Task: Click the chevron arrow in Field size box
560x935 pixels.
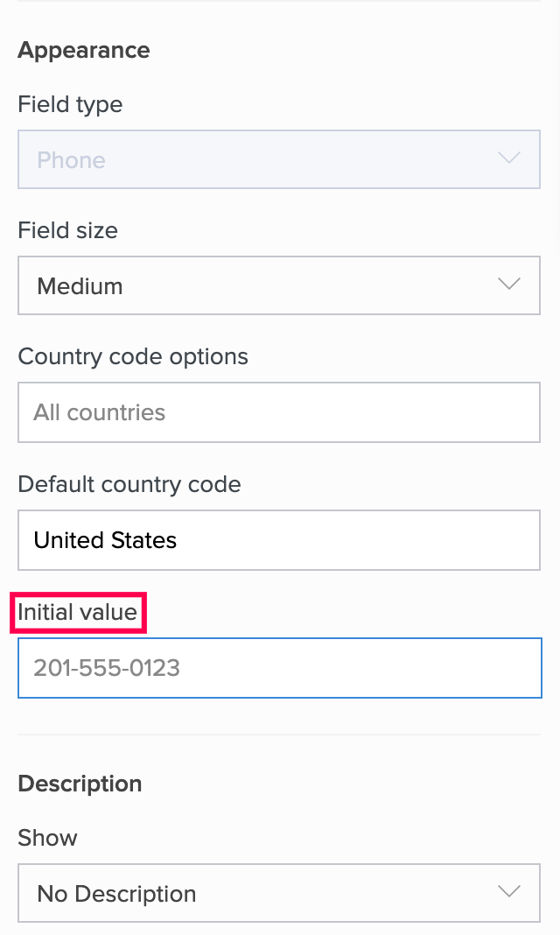Action: (508, 285)
